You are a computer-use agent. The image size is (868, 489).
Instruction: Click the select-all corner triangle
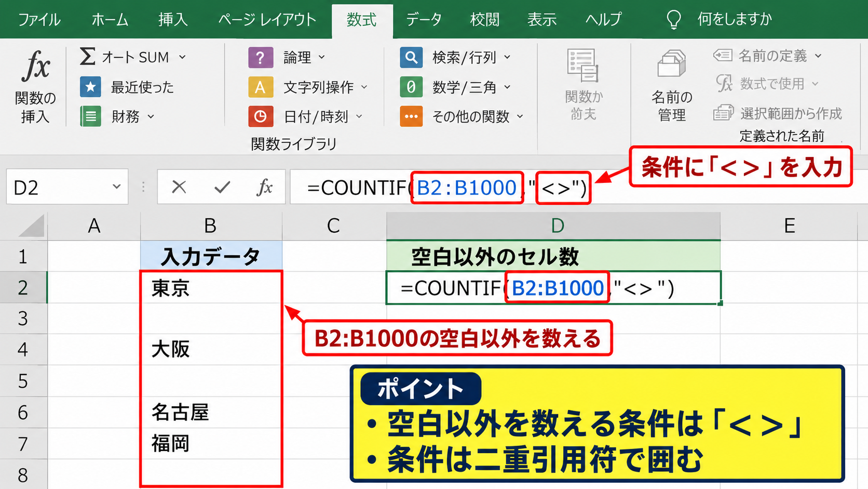coord(30,226)
